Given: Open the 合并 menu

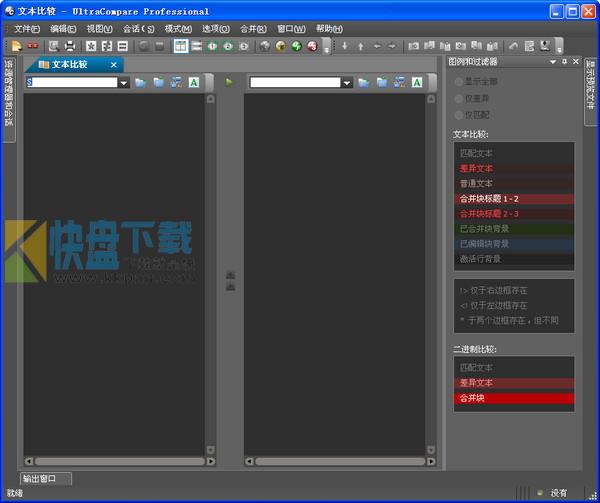Looking at the screenshot, I should coord(253,29).
